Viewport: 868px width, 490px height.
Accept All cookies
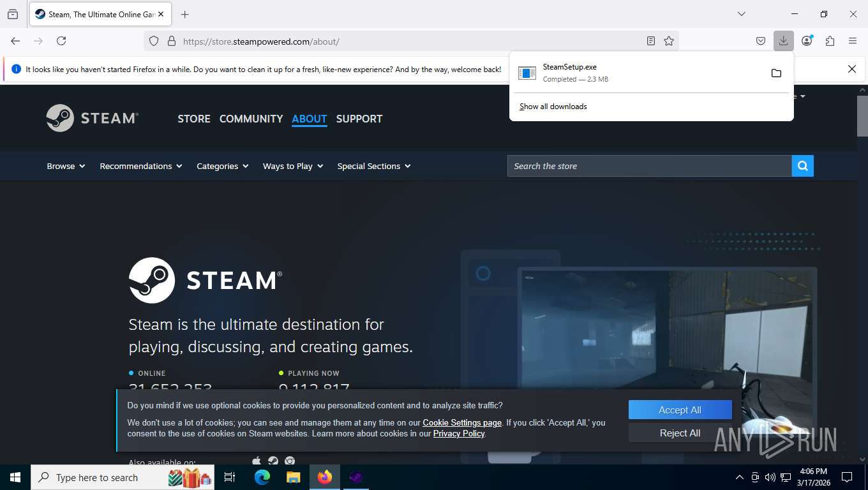coord(680,410)
